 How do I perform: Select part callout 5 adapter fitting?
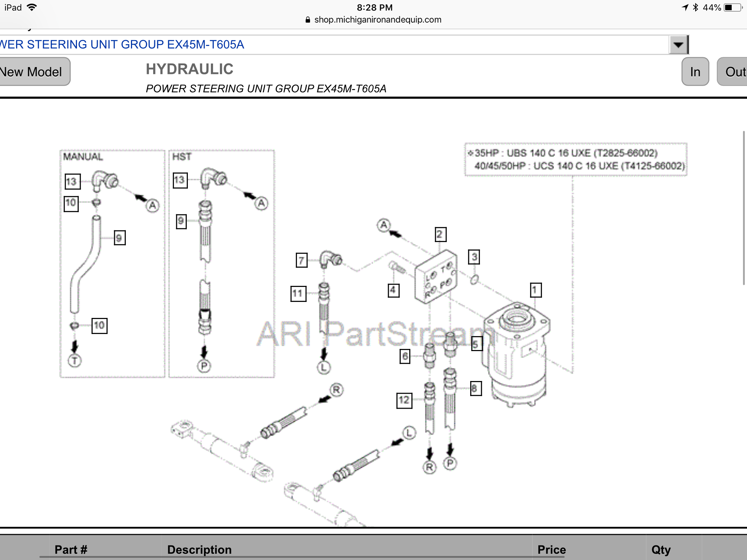[x=477, y=343]
